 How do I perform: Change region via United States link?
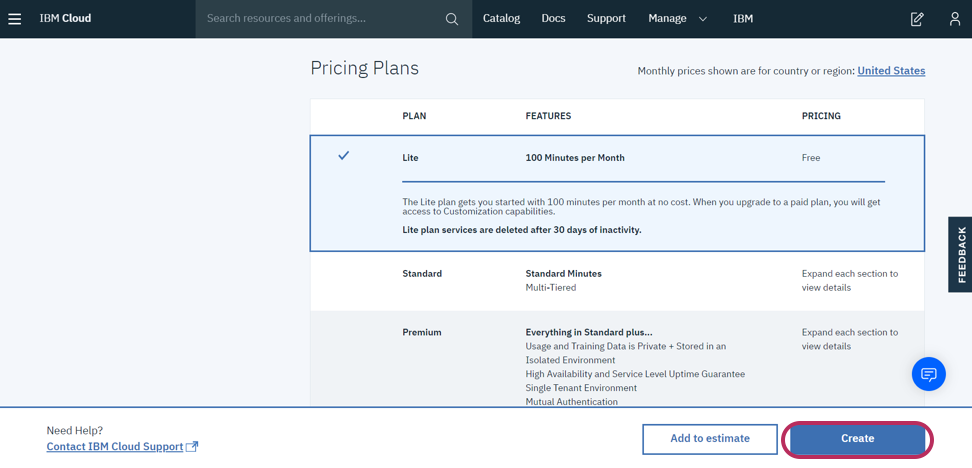(891, 71)
